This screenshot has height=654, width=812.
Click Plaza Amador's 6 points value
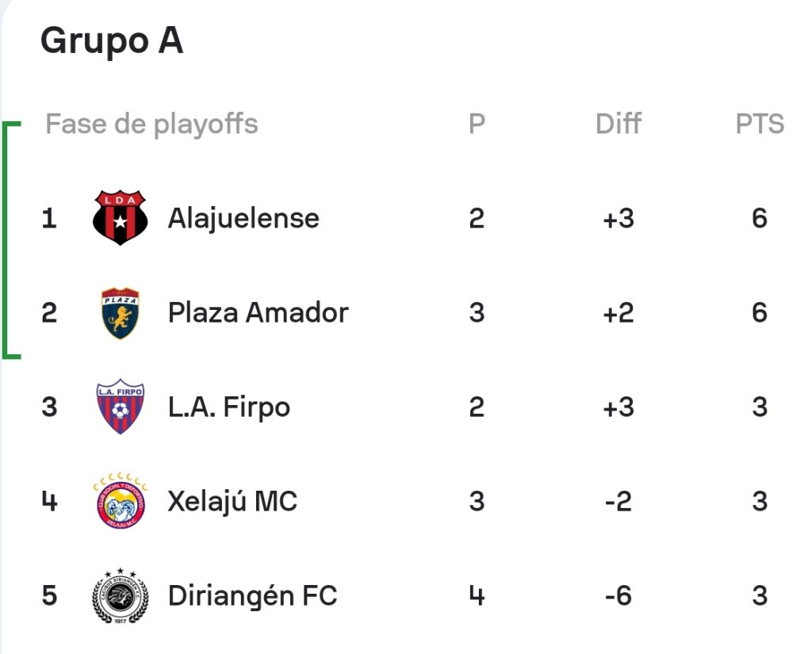(x=760, y=313)
